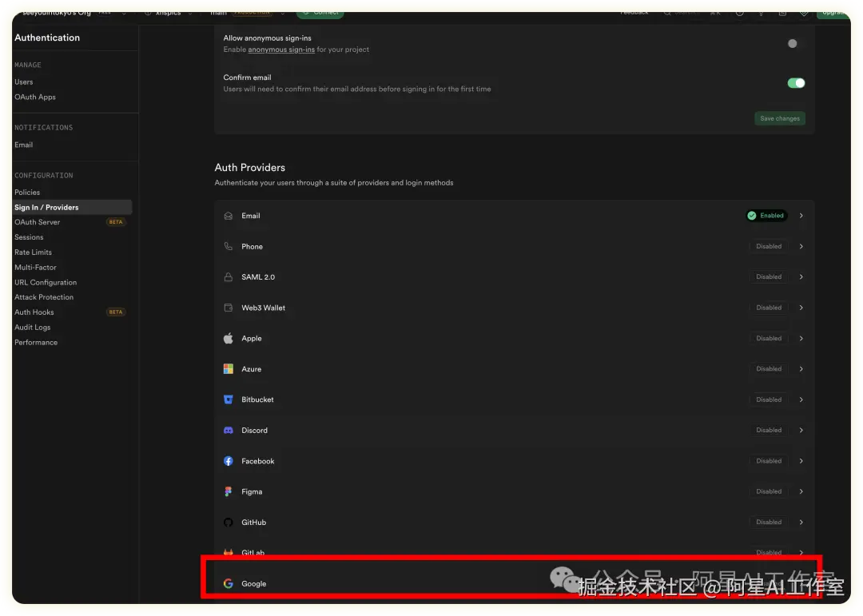
Task: Click the Bitbucket provider name
Action: pos(257,399)
